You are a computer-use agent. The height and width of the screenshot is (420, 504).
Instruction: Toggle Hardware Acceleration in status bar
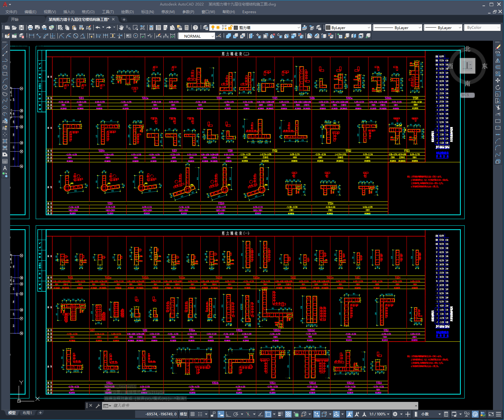coord(475,414)
